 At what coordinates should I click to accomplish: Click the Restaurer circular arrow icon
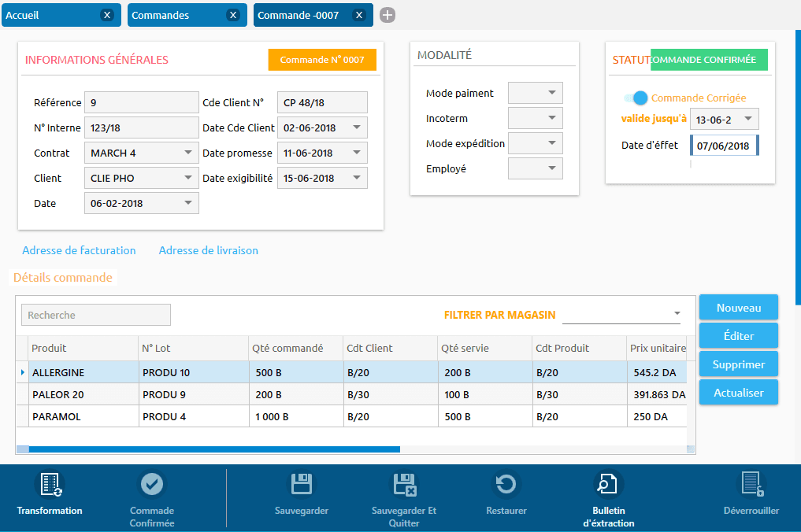pyautogui.click(x=506, y=484)
